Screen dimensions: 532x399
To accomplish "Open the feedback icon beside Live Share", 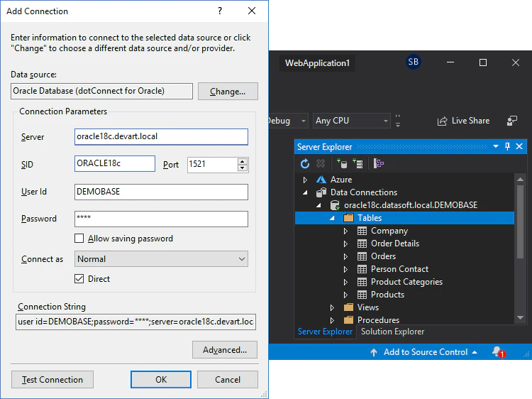I will click(512, 121).
